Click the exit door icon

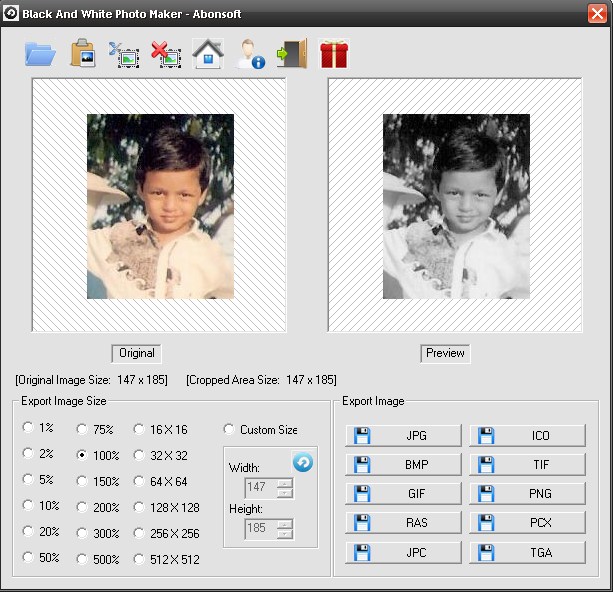292,54
